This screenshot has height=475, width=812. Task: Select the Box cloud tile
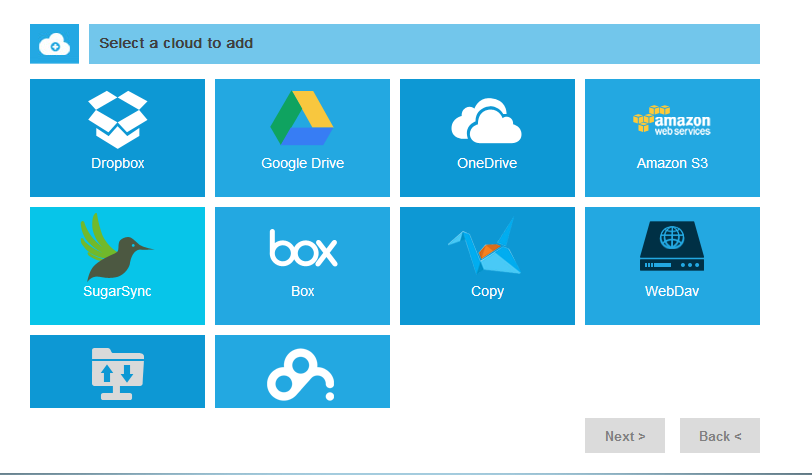[x=302, y=266]
